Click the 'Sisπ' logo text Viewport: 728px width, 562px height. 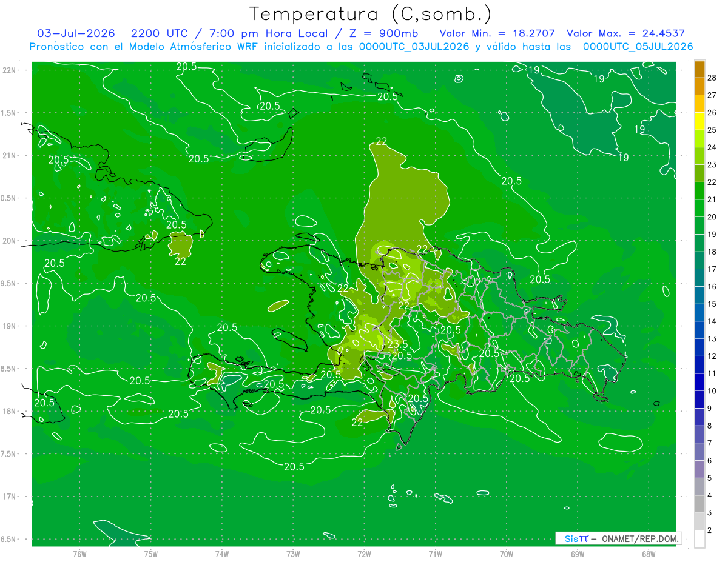click(x=576, y=538)
